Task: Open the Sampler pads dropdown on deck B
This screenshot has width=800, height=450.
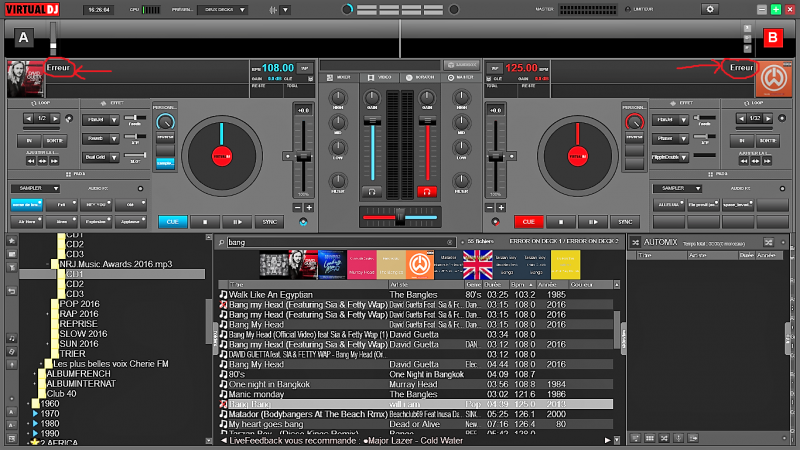Action: pyautogui.click(x=677, y=188)
